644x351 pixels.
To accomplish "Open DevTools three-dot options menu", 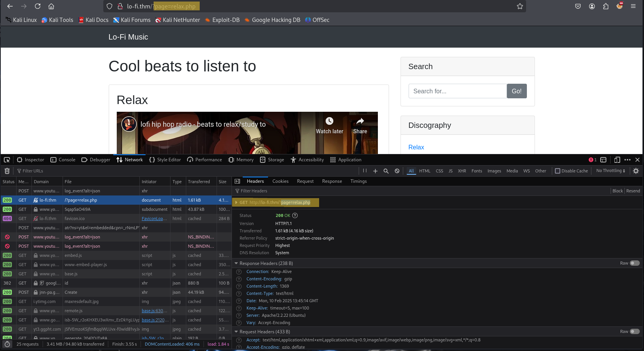I will tap(627, 160).
